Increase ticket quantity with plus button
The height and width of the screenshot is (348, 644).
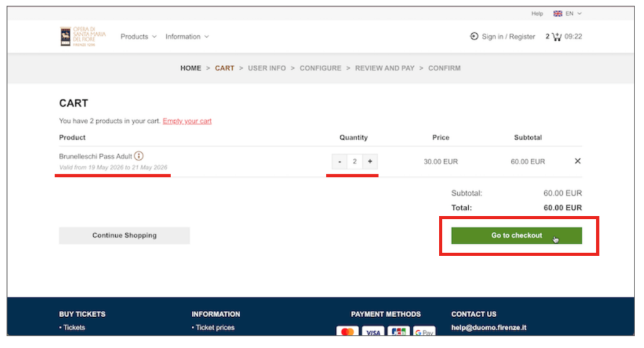coord(370,162)
